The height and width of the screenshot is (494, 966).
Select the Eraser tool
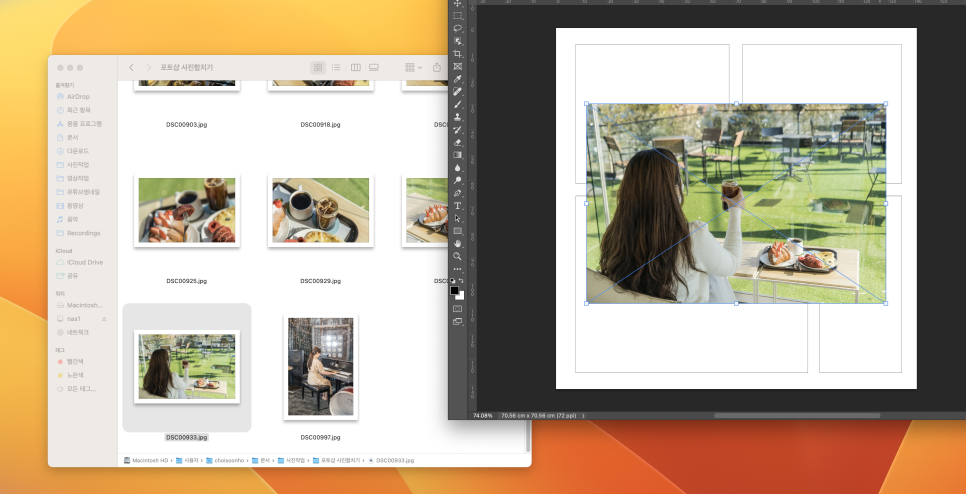(458, 142)
